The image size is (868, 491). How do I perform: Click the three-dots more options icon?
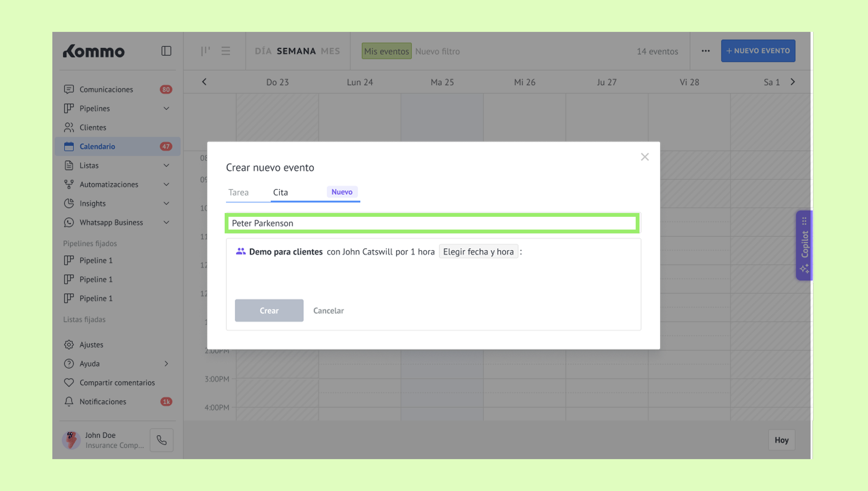coord(705,51)
